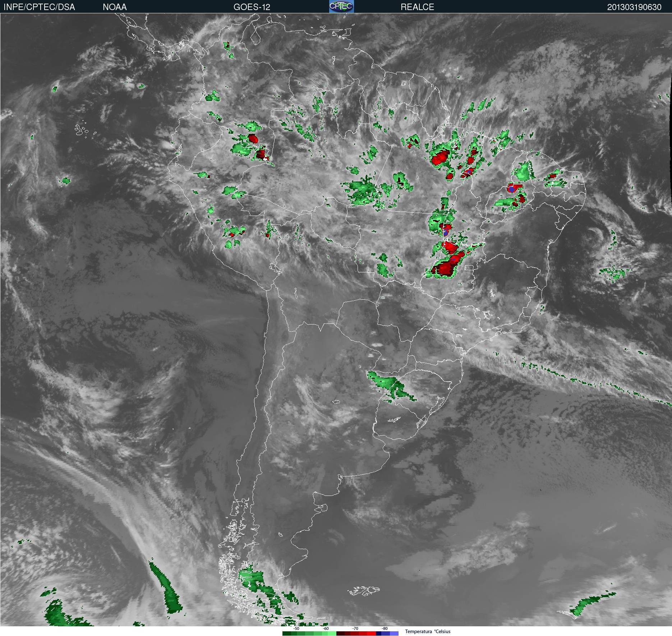Viewport: 672px width, 636px height.
Task: Click the dark navy blue legend swatch
Action: coord(378,633)
